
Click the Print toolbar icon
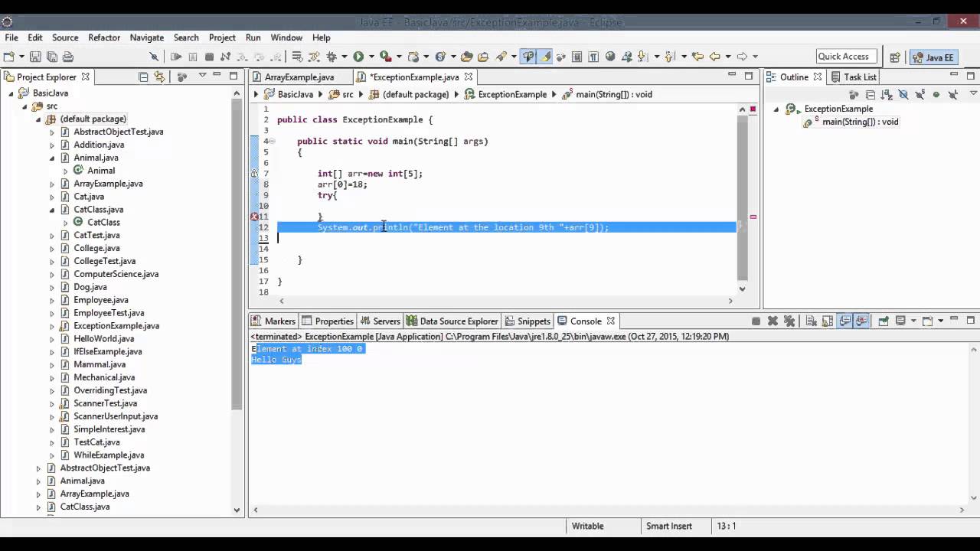[68, 57]
